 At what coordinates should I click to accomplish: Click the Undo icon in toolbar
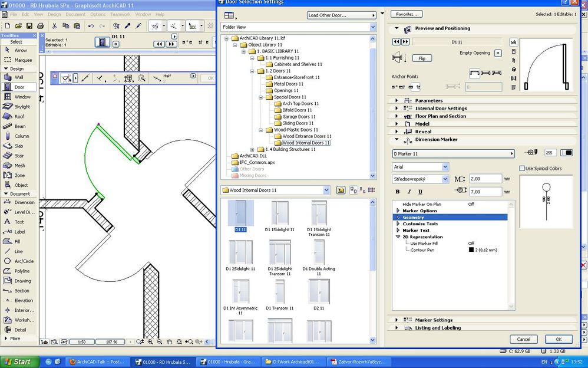click(91, 25)
